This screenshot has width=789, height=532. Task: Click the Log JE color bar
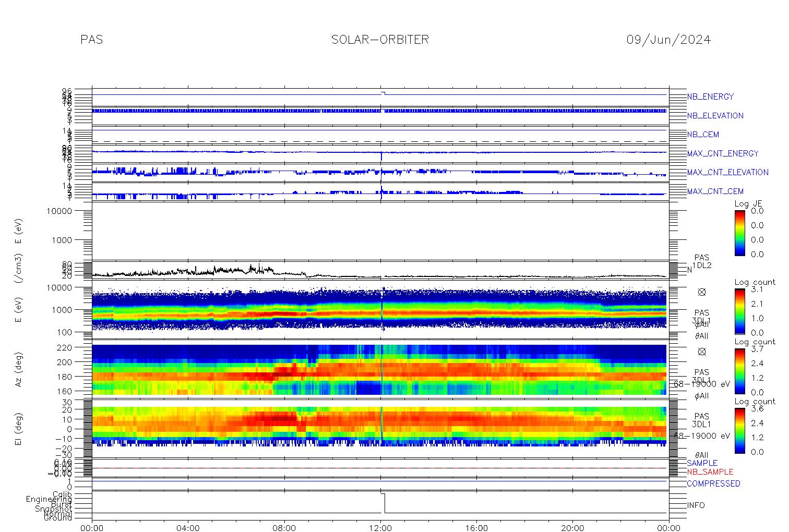point(739,233)
